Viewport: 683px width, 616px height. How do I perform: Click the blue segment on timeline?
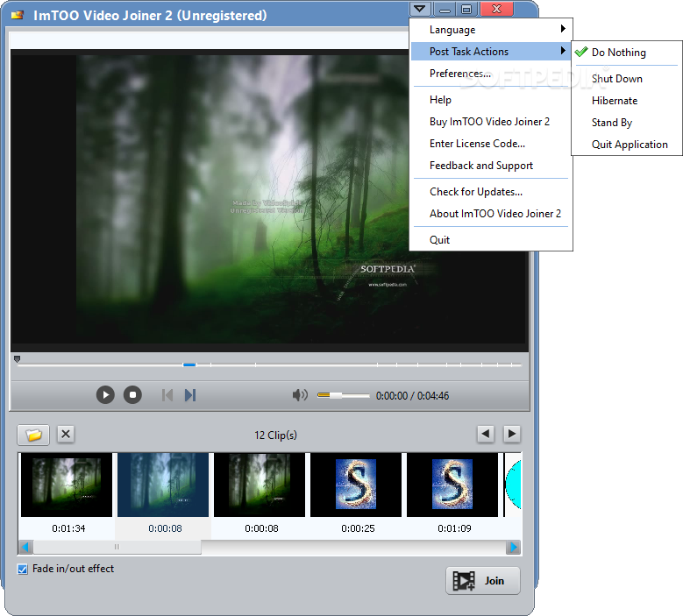point(189,365)
